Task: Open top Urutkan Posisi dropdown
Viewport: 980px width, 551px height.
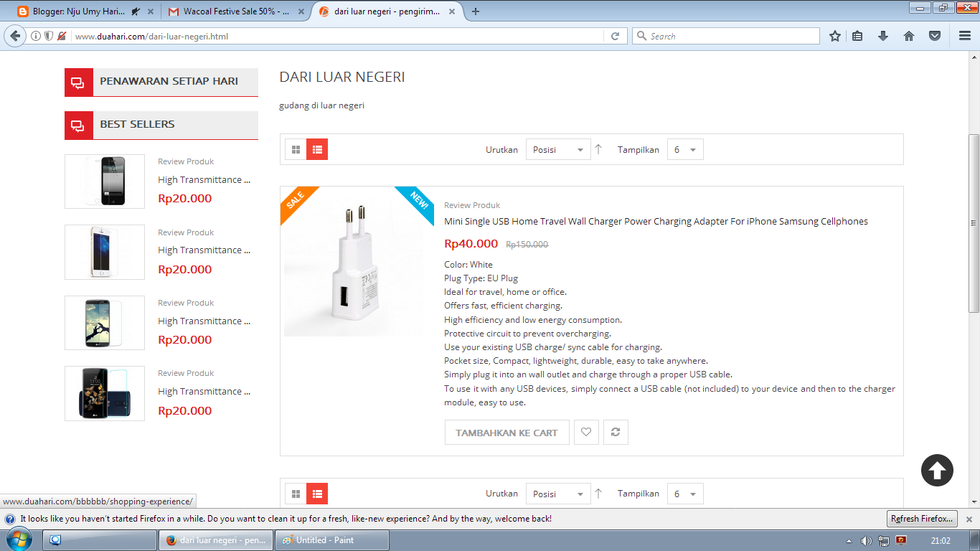Action: click(558, 149)
